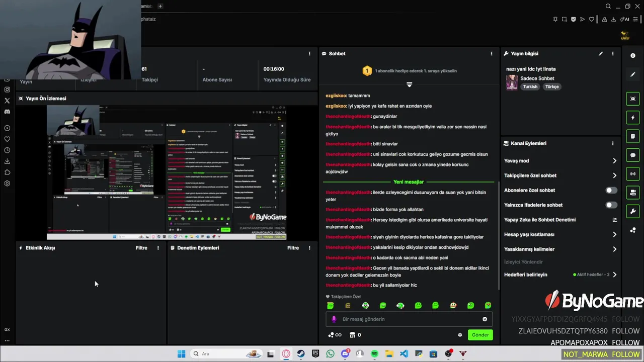Click the Turkish tag
This screenshot has width=644, height=362.
[530, 86]
